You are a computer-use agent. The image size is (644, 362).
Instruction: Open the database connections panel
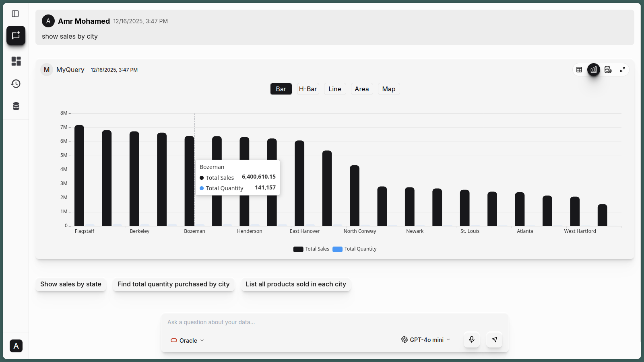(x=16, y=106)
